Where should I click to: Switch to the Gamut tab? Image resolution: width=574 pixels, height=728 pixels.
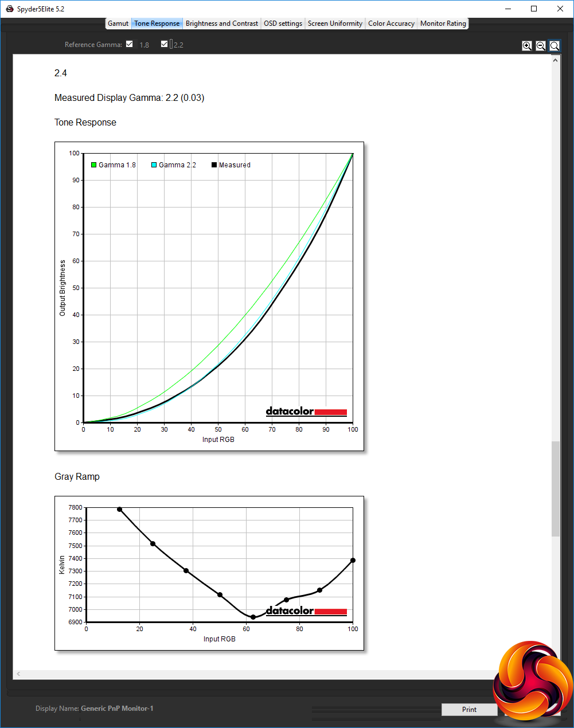pyautogui.click(x=118, y=24)
